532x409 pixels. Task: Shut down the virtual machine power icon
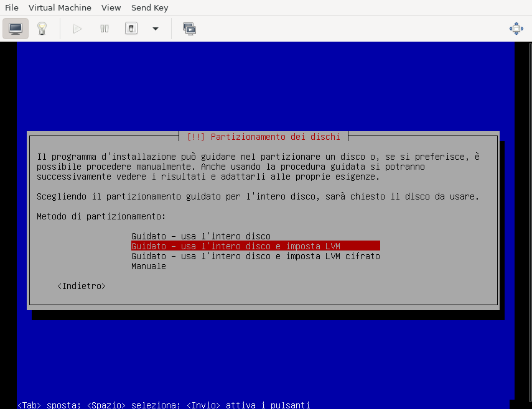pyautogui.click(x=131, y=29)
